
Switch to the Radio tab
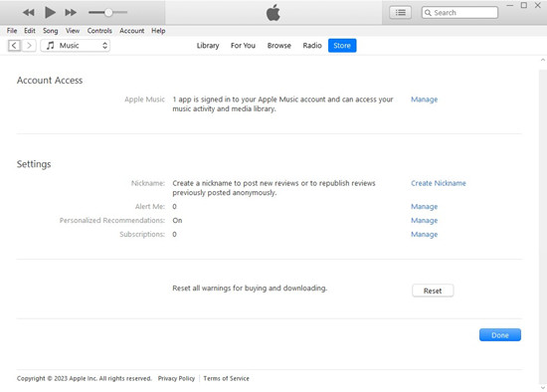[312, 46]
